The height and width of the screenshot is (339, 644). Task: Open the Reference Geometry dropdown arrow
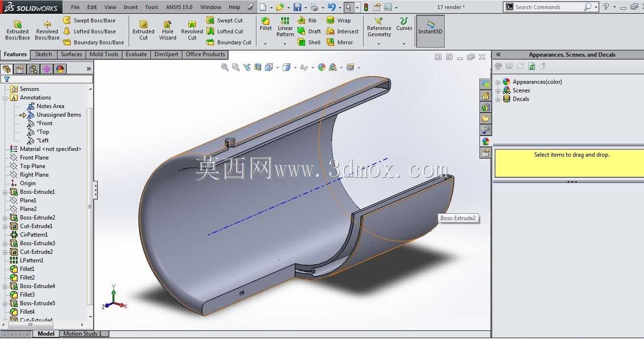click(x=379, y=44)
